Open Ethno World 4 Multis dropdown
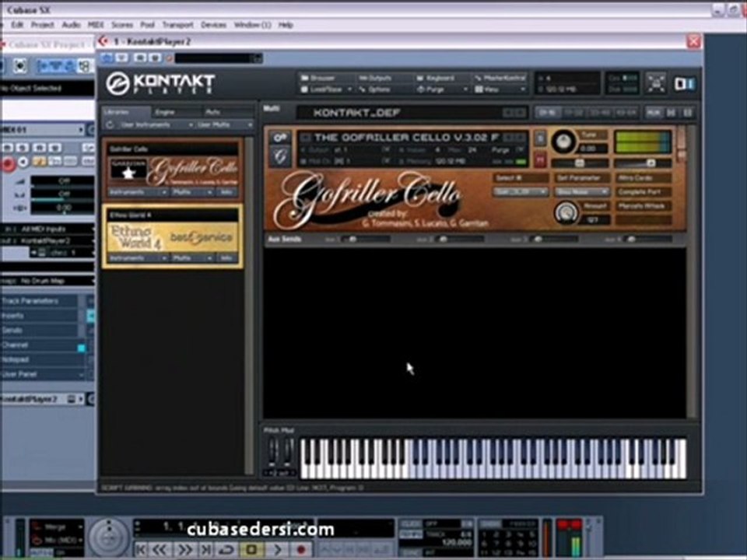Screen dimensions: 747x560 (x=193, y=258)
